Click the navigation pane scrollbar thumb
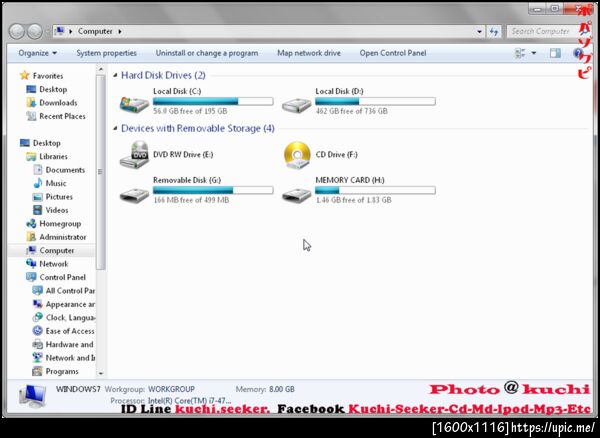The image size is (600, 438). (101, 172)
